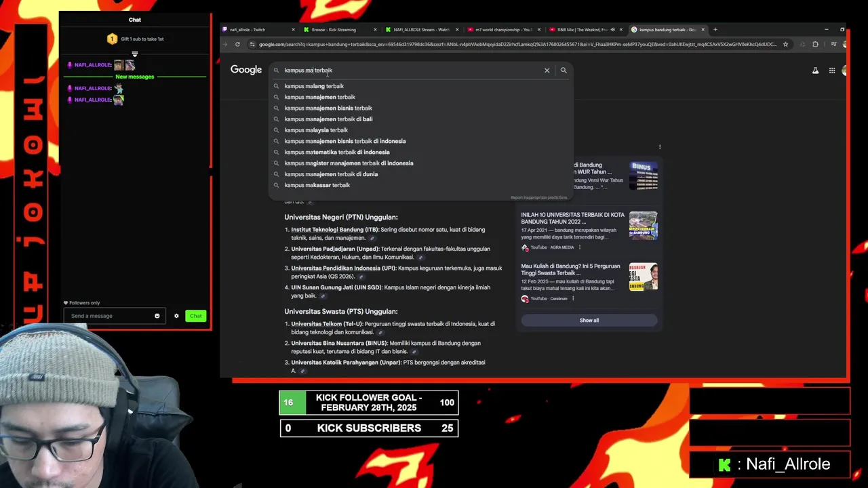Open Google Labs flask icon
This screenshot has height=488, width=868.
click(815, 70)
